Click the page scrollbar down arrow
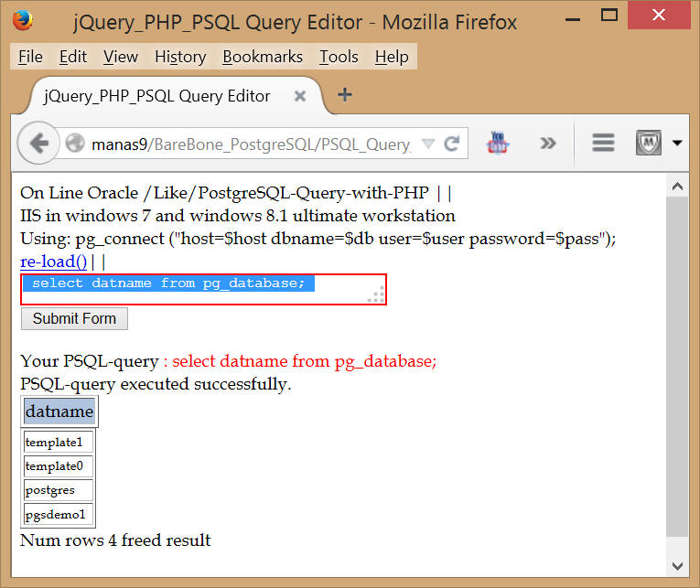The image size is (700, 588). click(677, 565)
